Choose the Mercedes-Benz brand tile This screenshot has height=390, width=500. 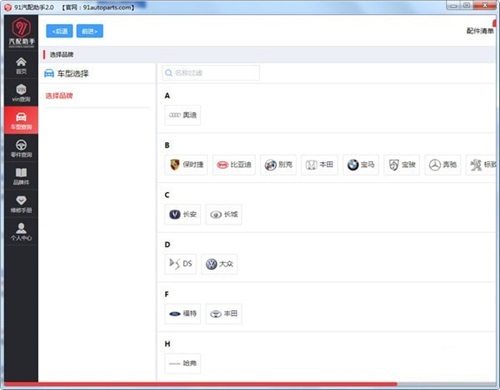[x=443, y=165]
